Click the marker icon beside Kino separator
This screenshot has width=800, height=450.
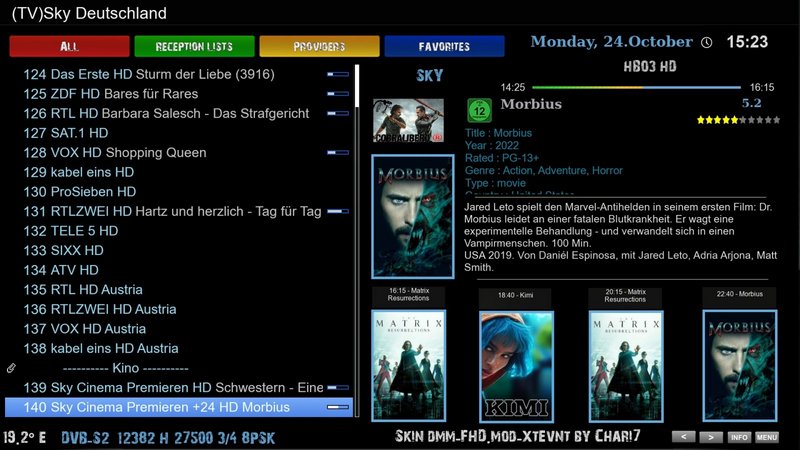point(11,368)
